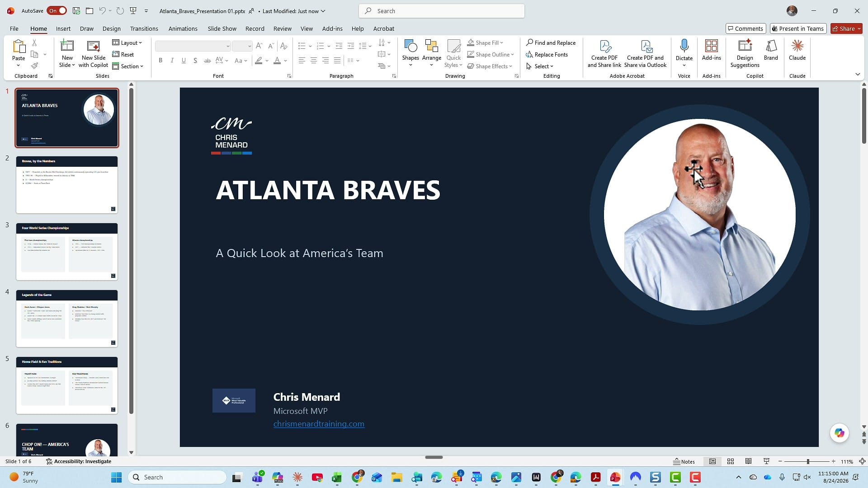This screenshot has height=488, width=868.
Task: Go to the Slide Show tab
Action: pyautogui.click(x=222, y=28)
